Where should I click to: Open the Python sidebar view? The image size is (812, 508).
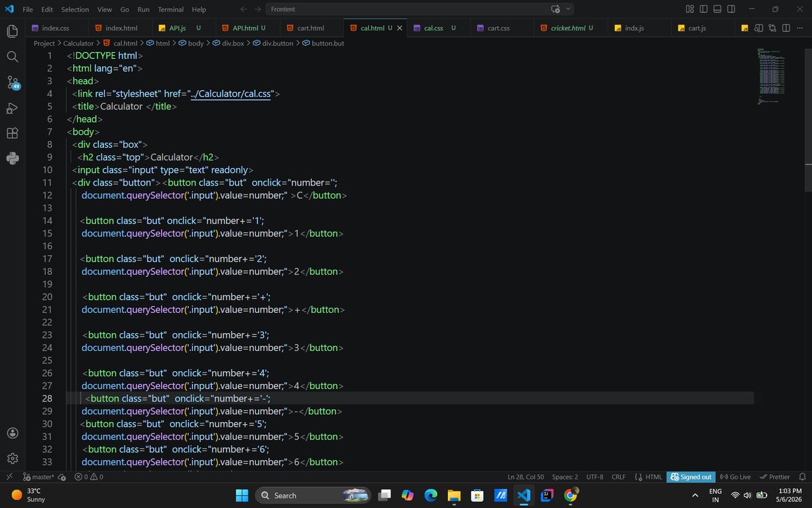12,158
